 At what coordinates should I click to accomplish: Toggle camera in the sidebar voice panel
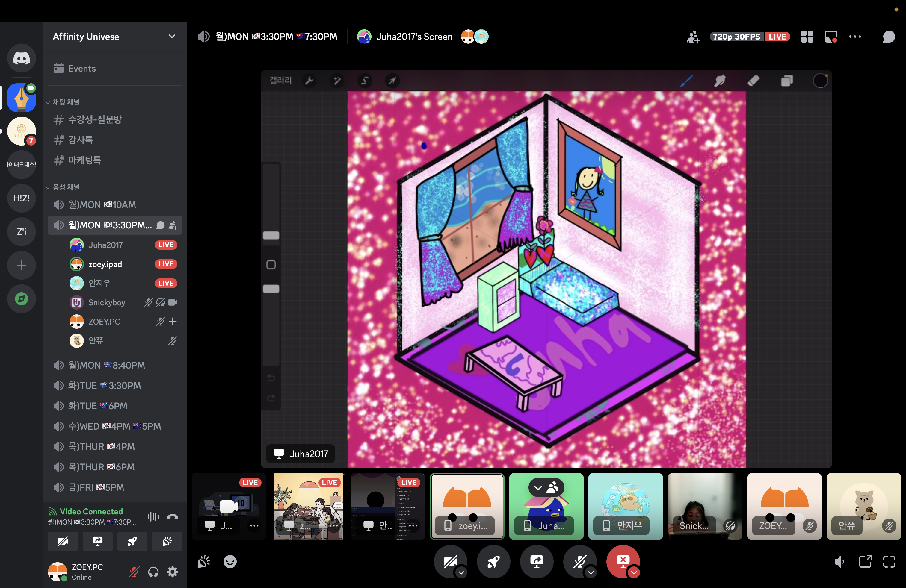pos(63,541)
